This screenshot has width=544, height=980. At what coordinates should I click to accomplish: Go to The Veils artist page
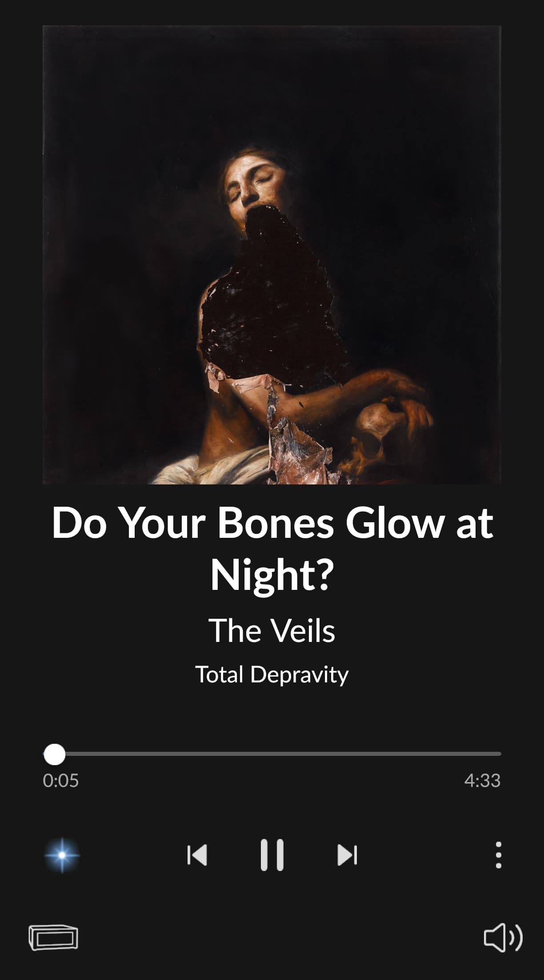[272, 630]
